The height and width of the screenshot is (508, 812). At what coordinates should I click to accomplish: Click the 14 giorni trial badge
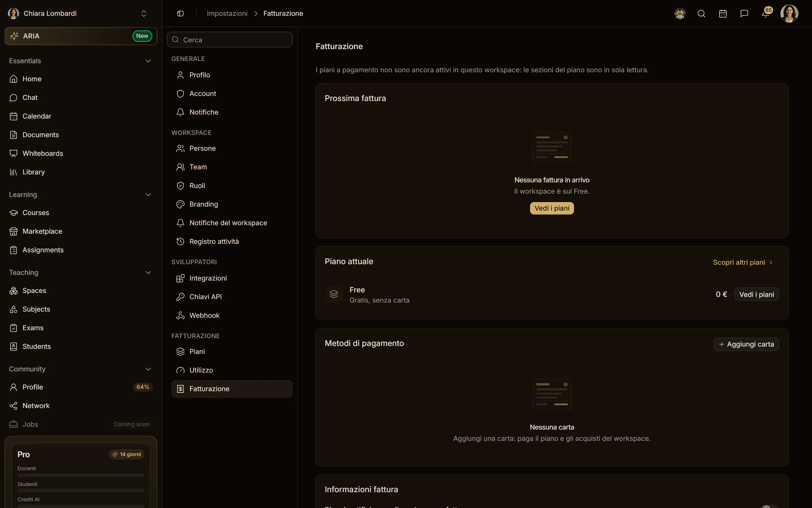tap(127, 455)
